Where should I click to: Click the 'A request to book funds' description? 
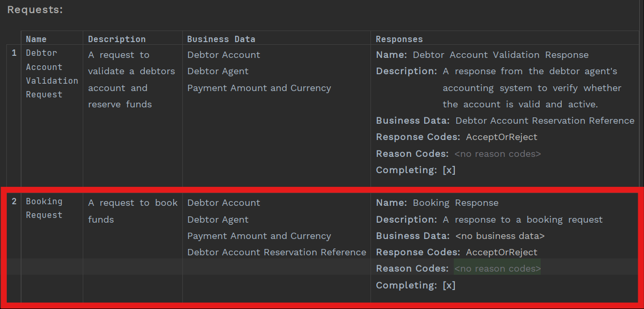[x=132, y=211]
